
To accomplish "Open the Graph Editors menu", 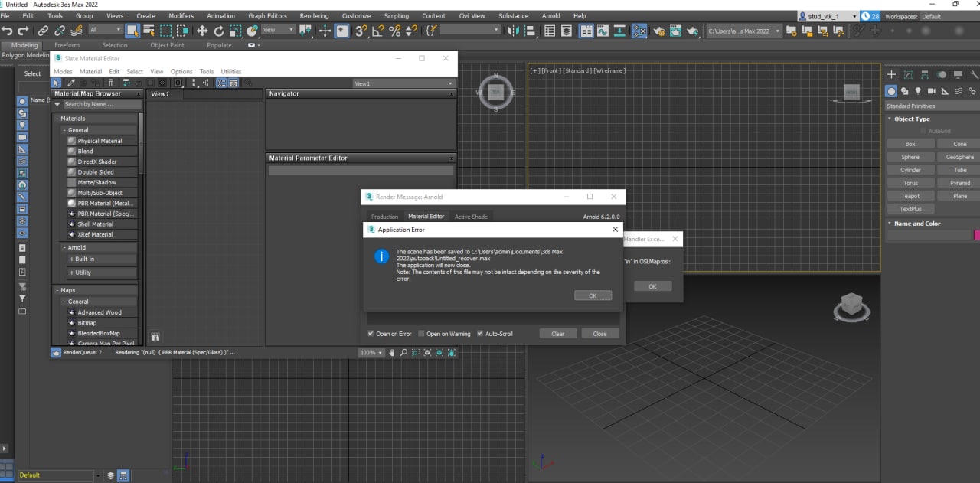I will click(x=267, y=15).
